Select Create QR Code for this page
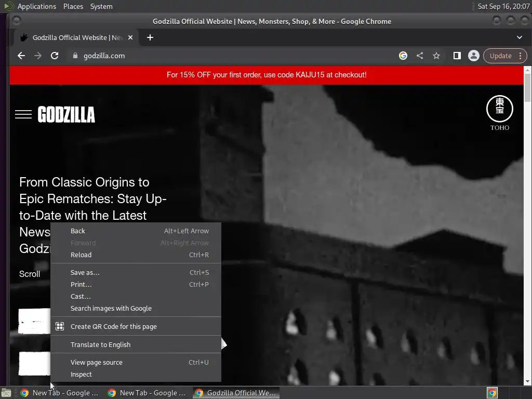The image size is (532, 399). tap(136, 326)
